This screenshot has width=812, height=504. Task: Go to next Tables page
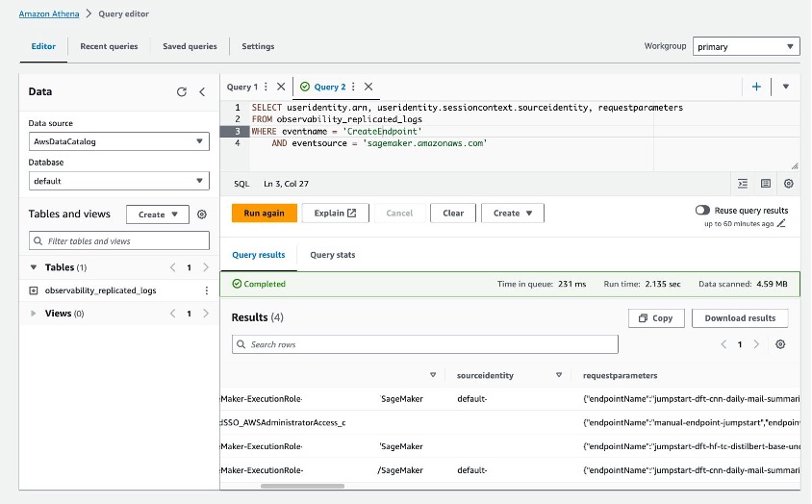(206, 267)
